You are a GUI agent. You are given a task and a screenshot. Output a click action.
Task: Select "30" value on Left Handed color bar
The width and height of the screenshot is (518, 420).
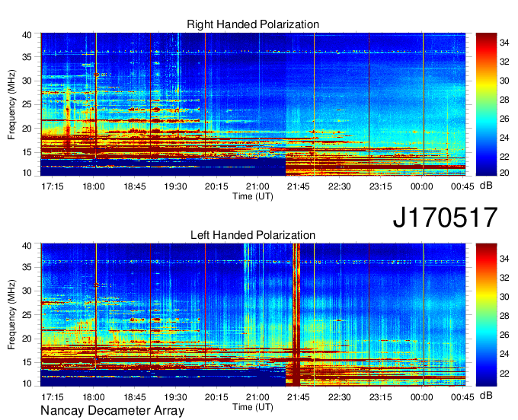pyautogui.click(x=504, y=297)
